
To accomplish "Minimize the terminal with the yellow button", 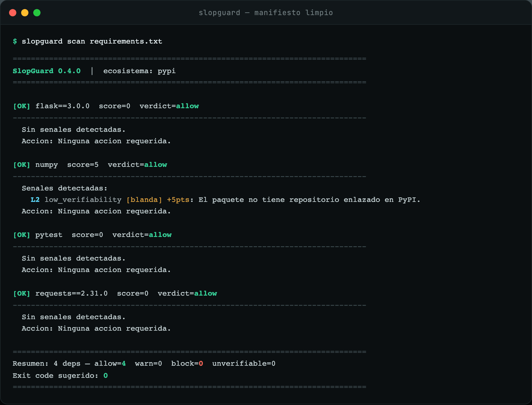I will pyautogui.click(x=25, y=13).
